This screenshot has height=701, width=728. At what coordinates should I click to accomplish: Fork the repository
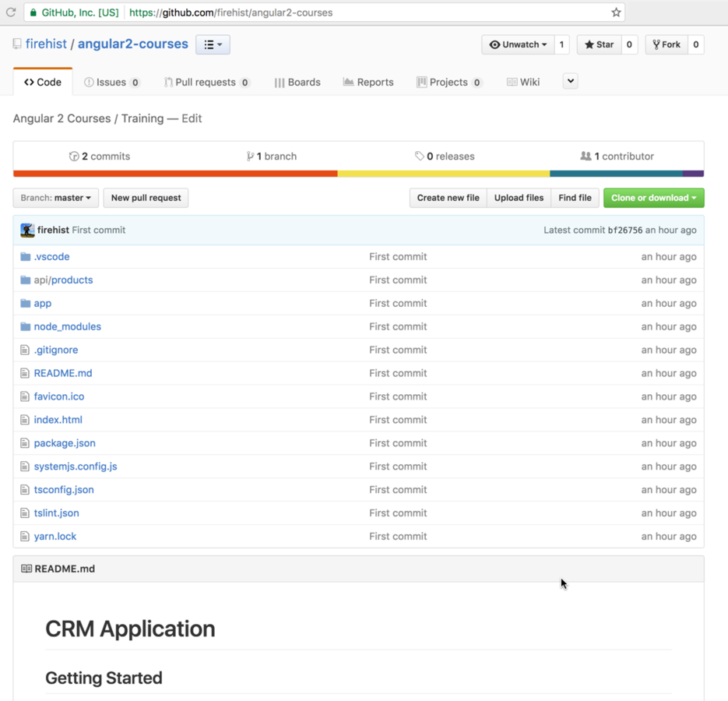coord(666,44)
